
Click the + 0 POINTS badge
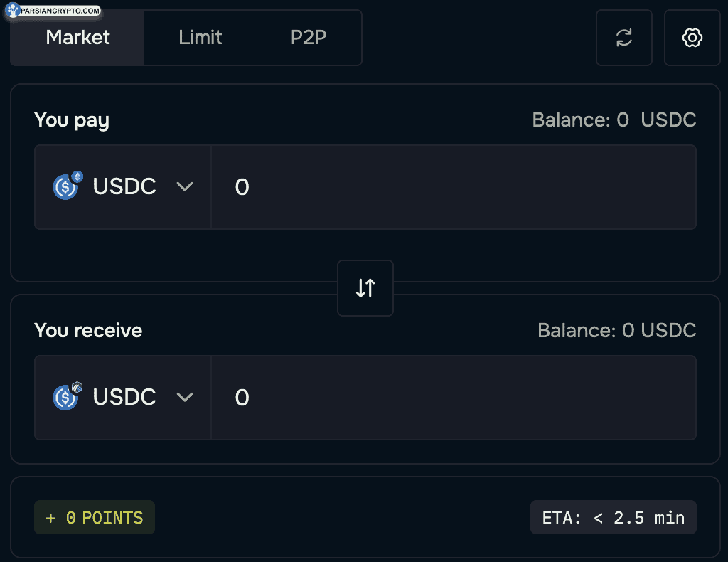95,517
